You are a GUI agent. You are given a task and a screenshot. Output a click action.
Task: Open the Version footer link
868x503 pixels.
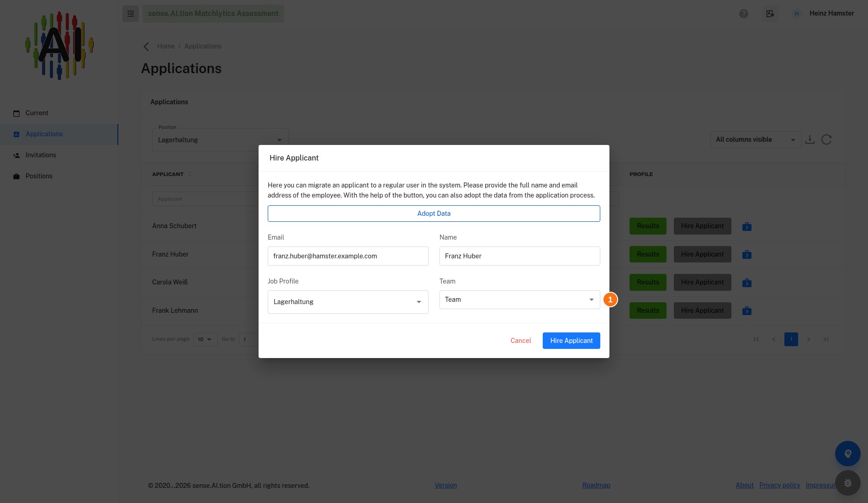446,485
